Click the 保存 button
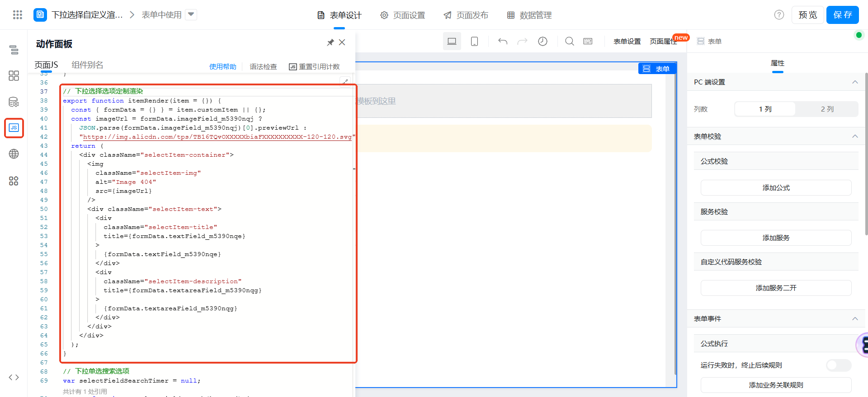868x397 pixels. pyautogui.click(x=843, y=15)
